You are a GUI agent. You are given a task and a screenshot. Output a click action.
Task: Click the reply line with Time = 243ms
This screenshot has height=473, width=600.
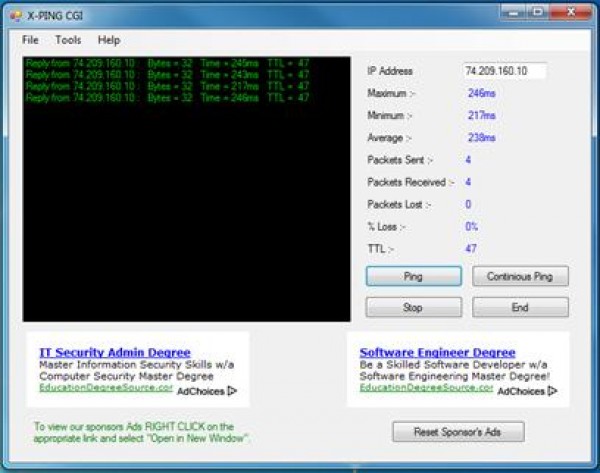pyautogui.click(x=167, y=75)
